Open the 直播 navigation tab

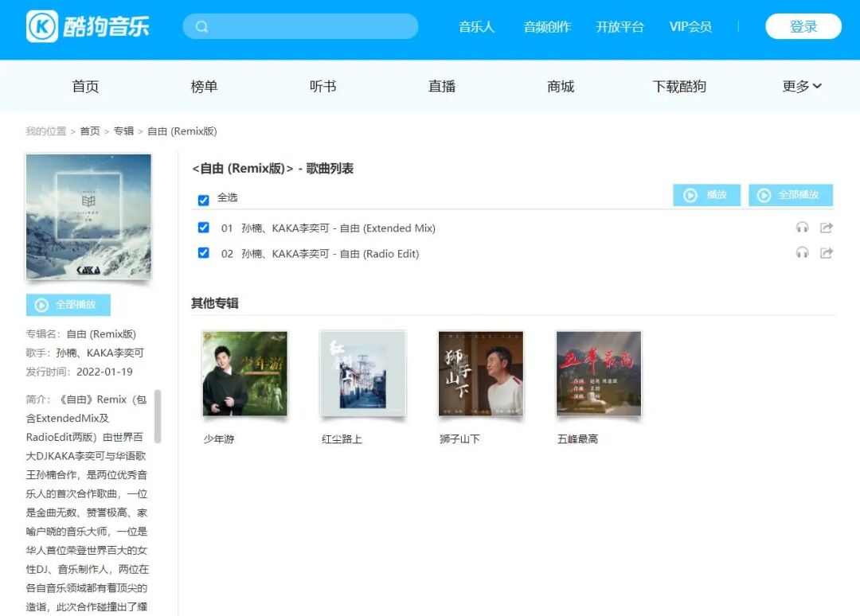coord(441,86)
